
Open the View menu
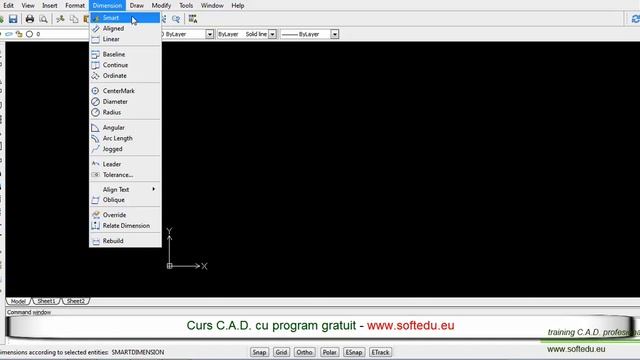pos(28,6)
